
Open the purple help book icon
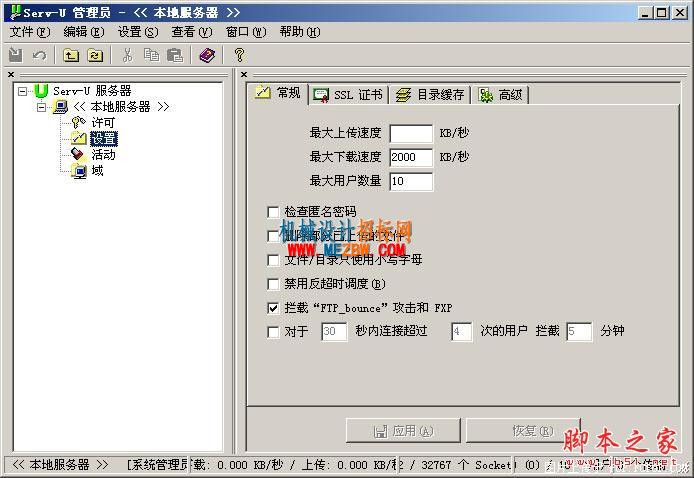pyautogui.click(x=207, y=55)
